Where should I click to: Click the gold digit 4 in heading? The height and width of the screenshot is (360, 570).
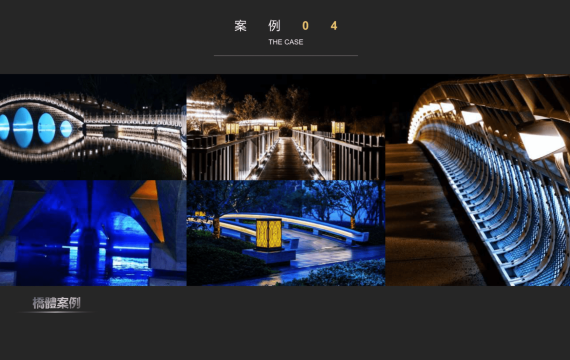(x=334, y=26)
